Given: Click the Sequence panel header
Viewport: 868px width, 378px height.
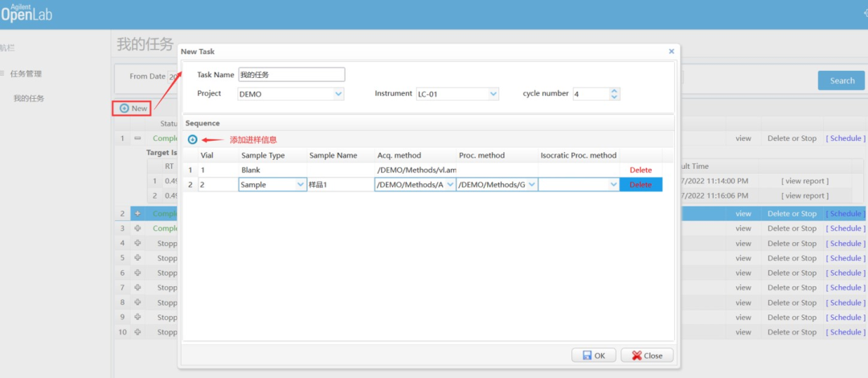Looking at the screenshot, I should point(428,123).
